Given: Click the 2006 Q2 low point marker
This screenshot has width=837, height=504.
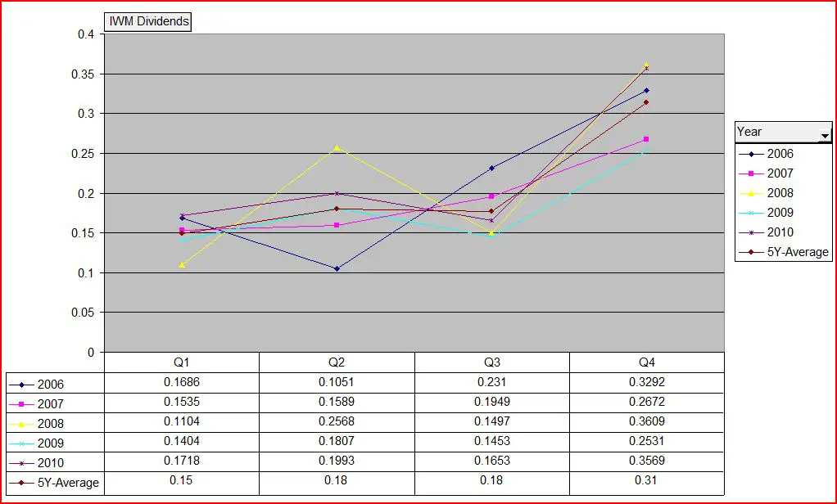Looking at the screenshot, I should pos(337,269).
